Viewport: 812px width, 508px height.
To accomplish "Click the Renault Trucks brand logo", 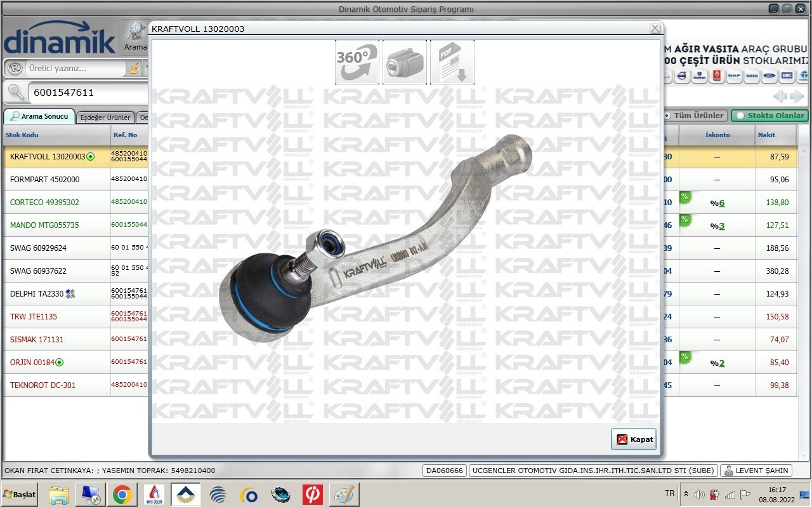I will coord(717,76).
